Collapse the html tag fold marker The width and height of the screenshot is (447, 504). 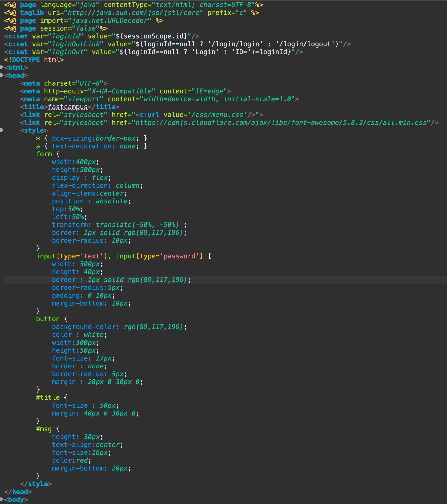tap(1, 67)
